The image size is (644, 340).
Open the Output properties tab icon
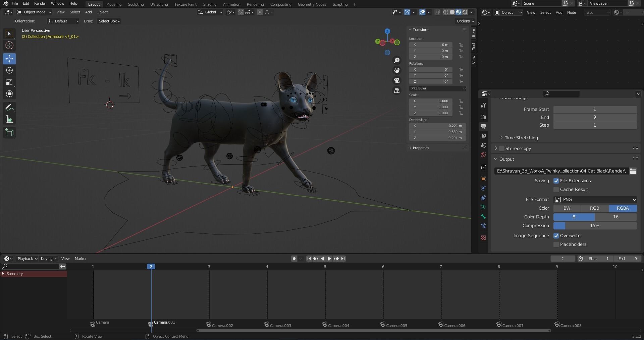tap(483, 127)
